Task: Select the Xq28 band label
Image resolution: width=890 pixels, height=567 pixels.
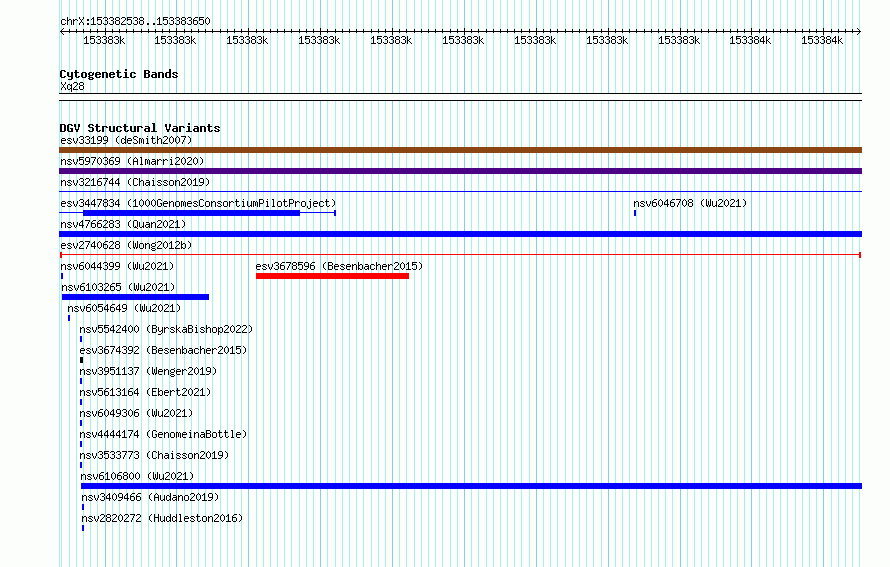Action: (x=72, y=86)
